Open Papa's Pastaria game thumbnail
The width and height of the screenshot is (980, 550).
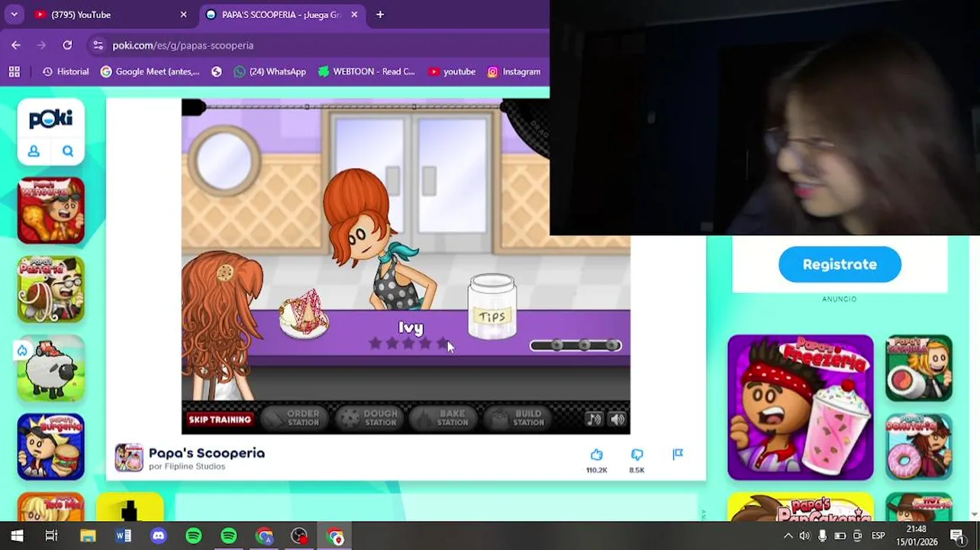coord(51,290)
